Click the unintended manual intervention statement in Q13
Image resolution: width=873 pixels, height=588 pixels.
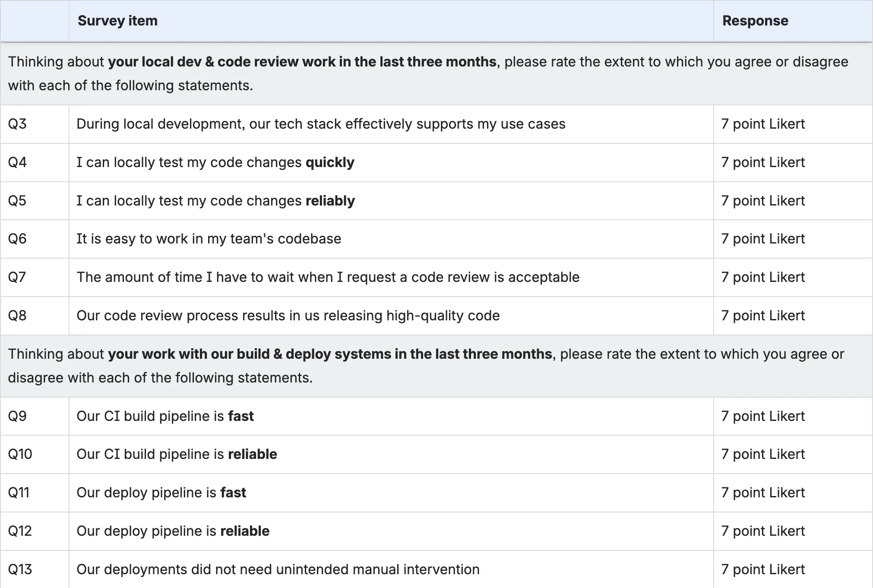278,569
